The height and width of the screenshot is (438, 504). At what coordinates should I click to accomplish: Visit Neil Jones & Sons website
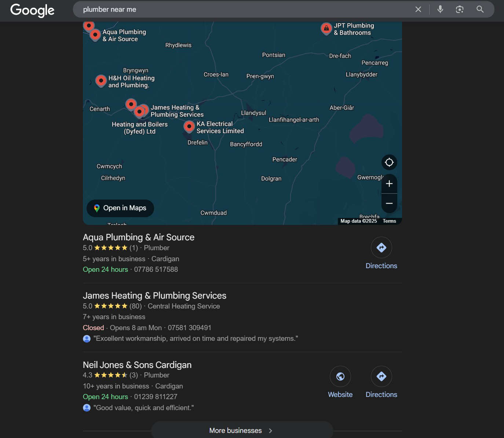[340, 377]
